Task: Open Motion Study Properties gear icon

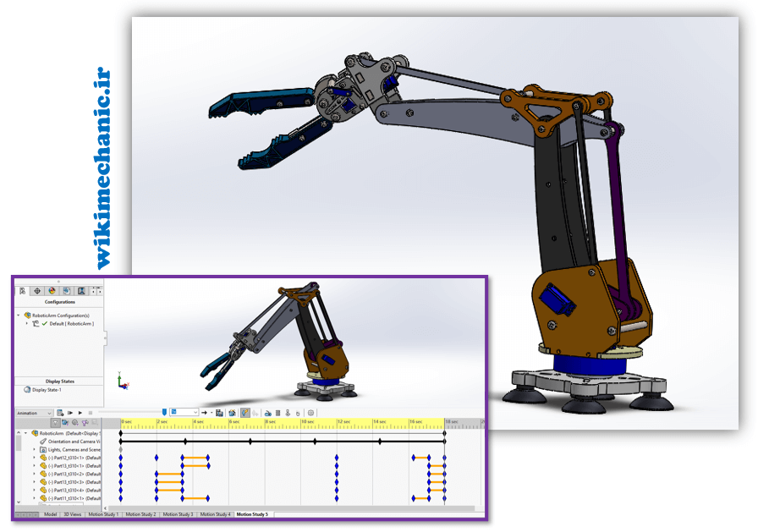Action: tap(310, 413)
